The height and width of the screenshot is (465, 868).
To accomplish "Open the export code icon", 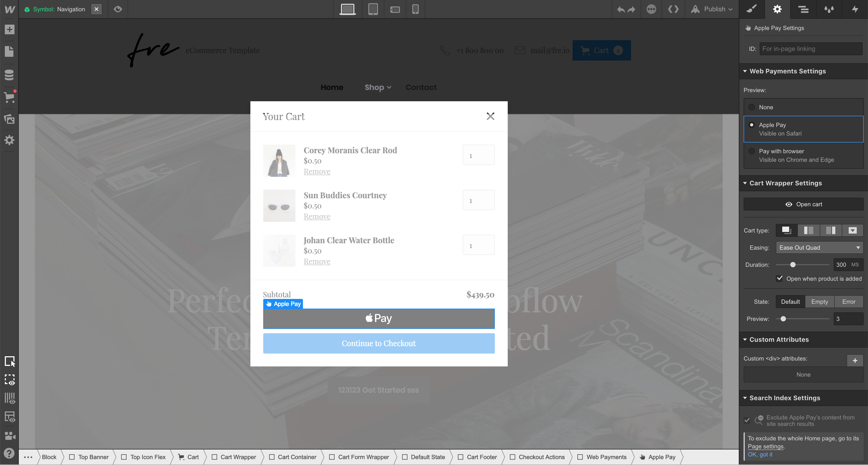I will [x=673, y=9].
